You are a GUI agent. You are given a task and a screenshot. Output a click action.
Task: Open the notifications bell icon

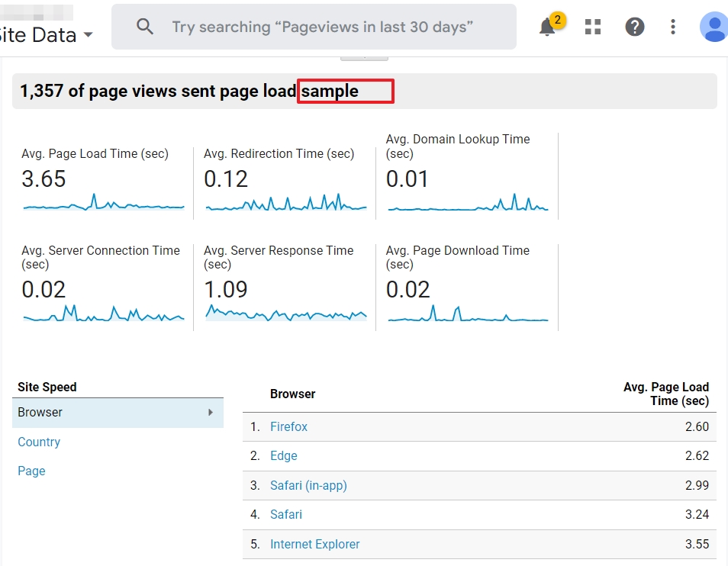tap(548, 27)
